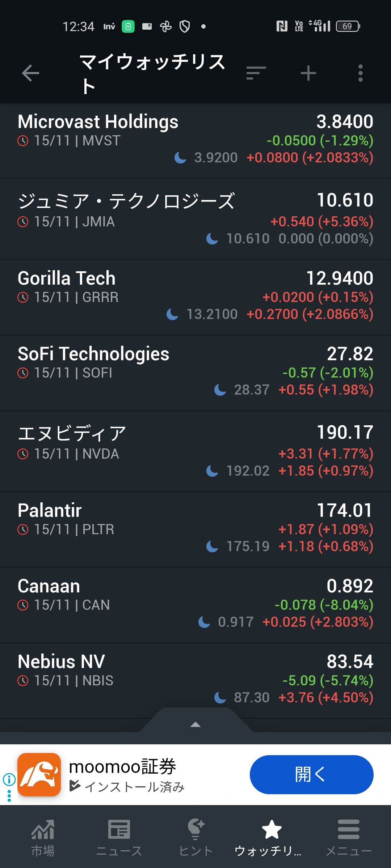Select the Palantir PLTR row
The height and width of the screenshot is (868, 391).
(195, 529)
